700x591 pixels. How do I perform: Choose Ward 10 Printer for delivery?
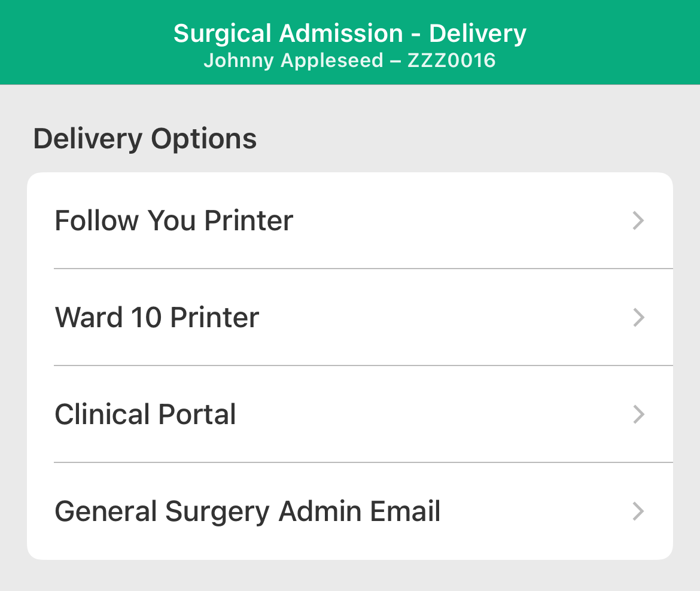pyautogui.click(x=157, y=318)
